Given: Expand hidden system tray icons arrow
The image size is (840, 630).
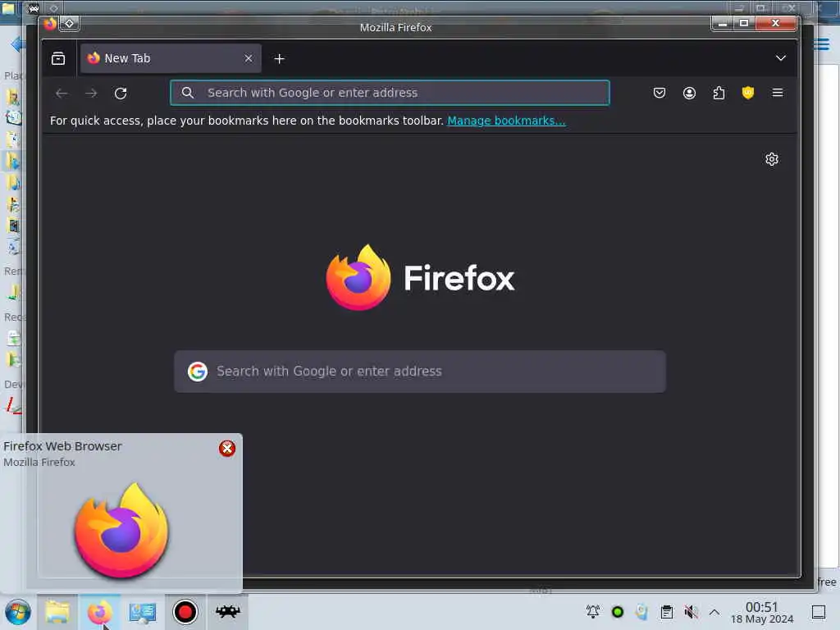Looking at the screenshot, I should pyautogui.click(x=714, y=612).
